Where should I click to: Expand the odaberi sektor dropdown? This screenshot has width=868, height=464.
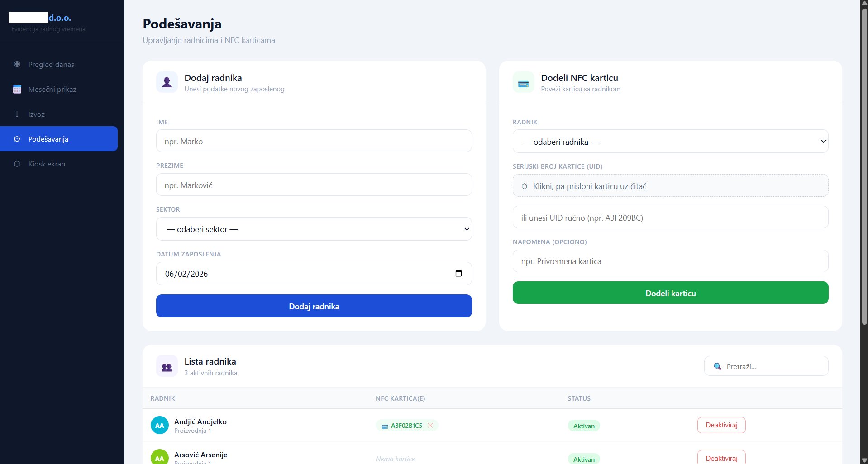point(314,229)
